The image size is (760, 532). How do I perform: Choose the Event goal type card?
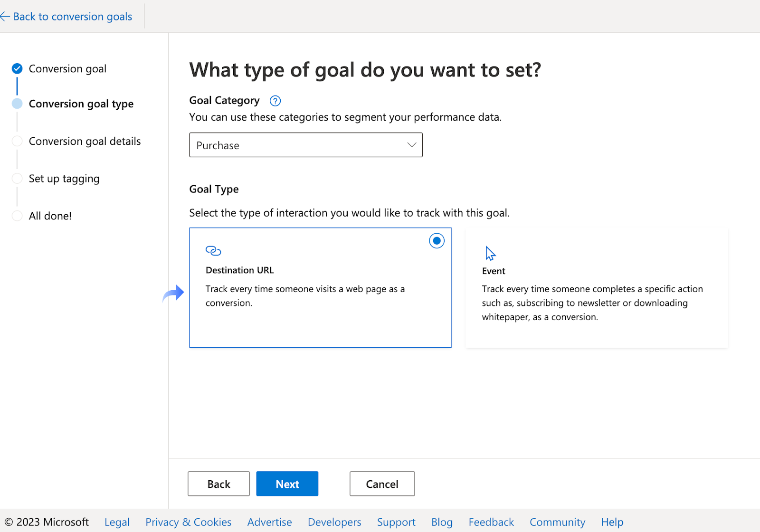tap(596, 288)
